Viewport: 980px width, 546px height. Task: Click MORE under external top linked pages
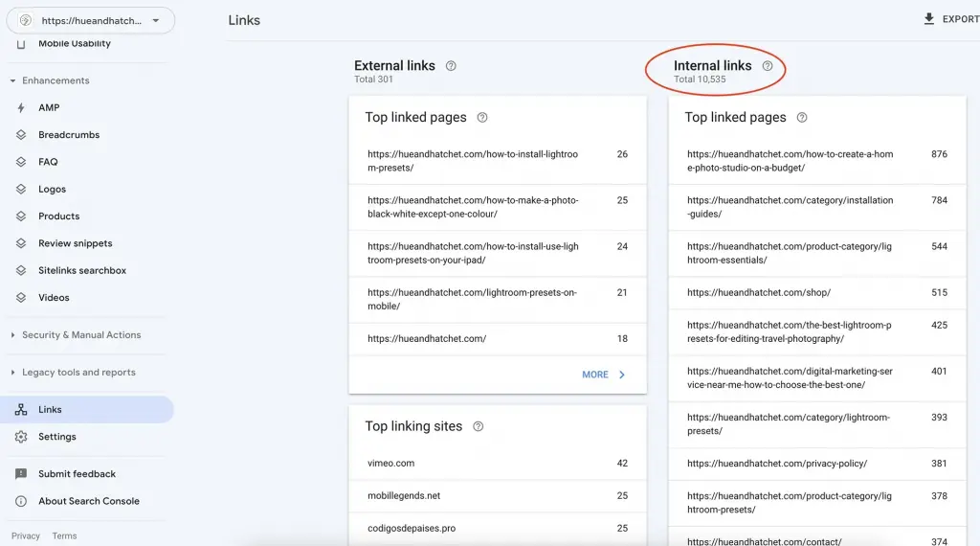coord(603,375)
